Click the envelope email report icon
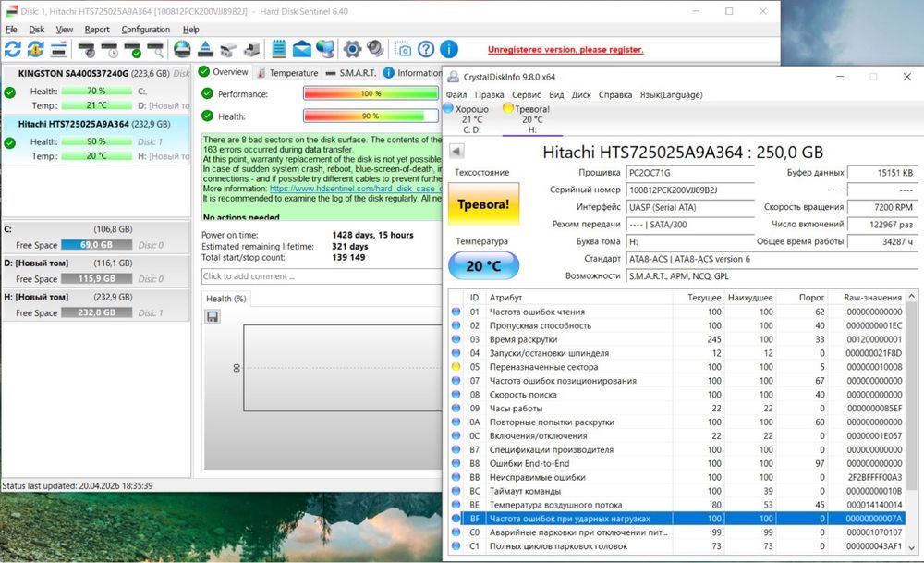Viewport: 924px width, 563px height. point(302,50)
